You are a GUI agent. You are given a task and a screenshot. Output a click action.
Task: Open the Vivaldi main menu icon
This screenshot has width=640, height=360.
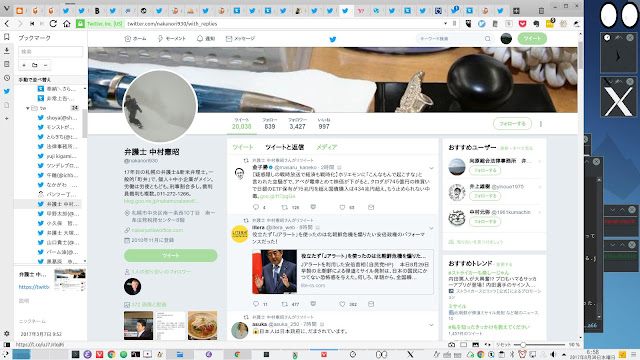(x=7, y=8)
